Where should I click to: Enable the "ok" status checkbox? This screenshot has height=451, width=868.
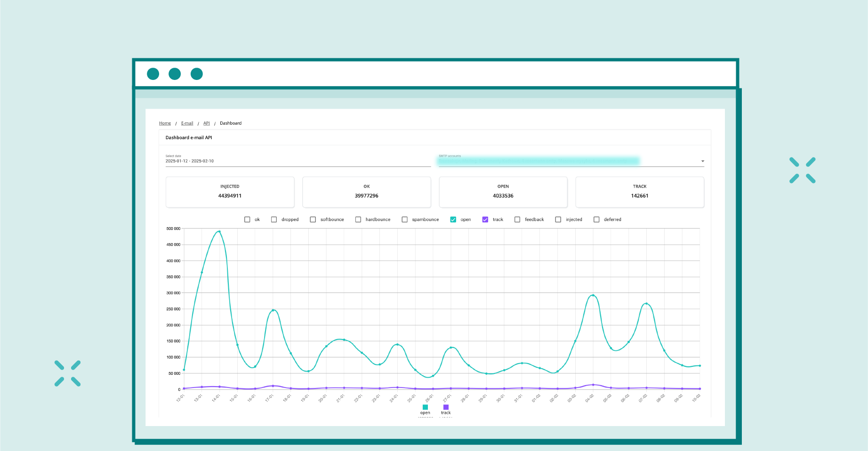[x=247, y=219]
